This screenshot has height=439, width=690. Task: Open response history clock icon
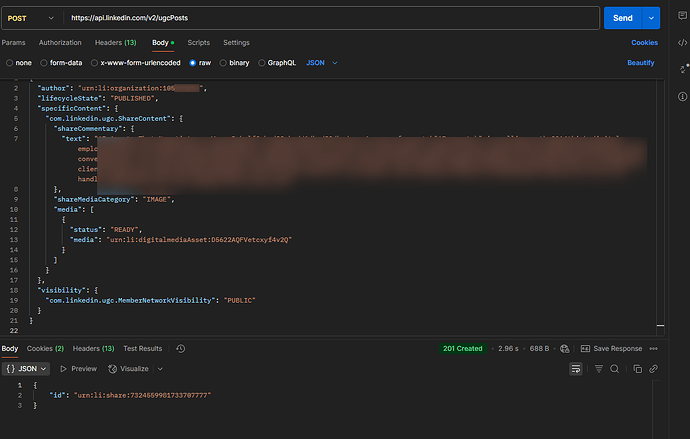click(x=180, y=348)
